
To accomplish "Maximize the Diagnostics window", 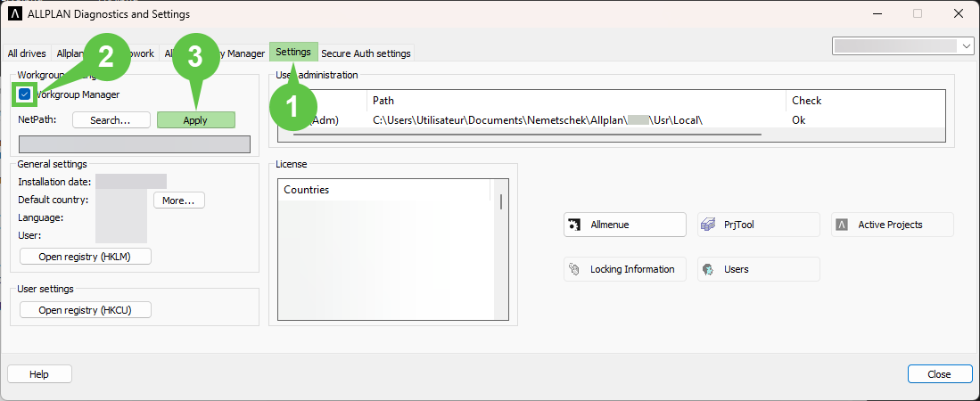I will point(918,13).
